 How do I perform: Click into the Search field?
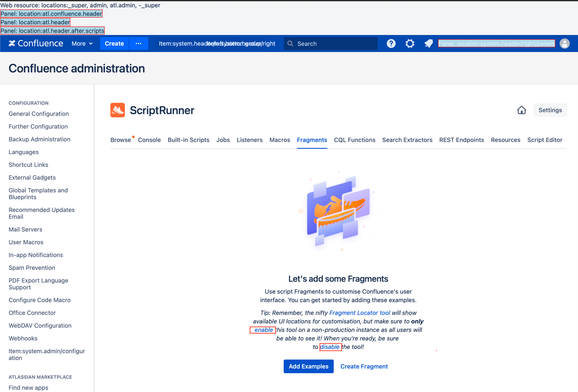pyautogui.click(x=331, y=43)
